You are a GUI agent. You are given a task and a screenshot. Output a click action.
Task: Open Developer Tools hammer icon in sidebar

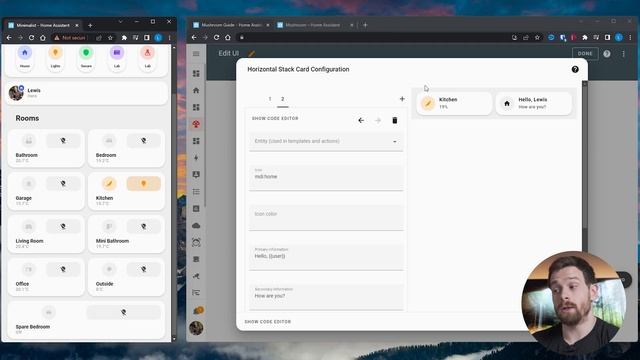point(196,276)
